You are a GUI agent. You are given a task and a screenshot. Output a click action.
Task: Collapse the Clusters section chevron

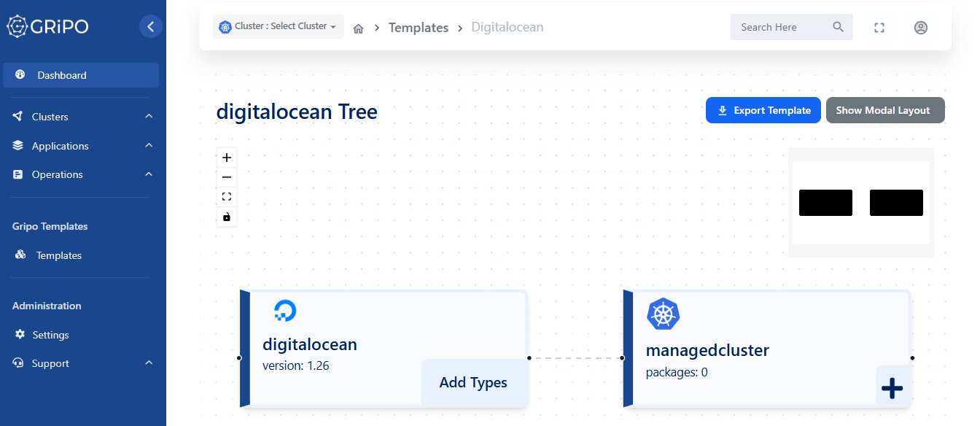149,117
